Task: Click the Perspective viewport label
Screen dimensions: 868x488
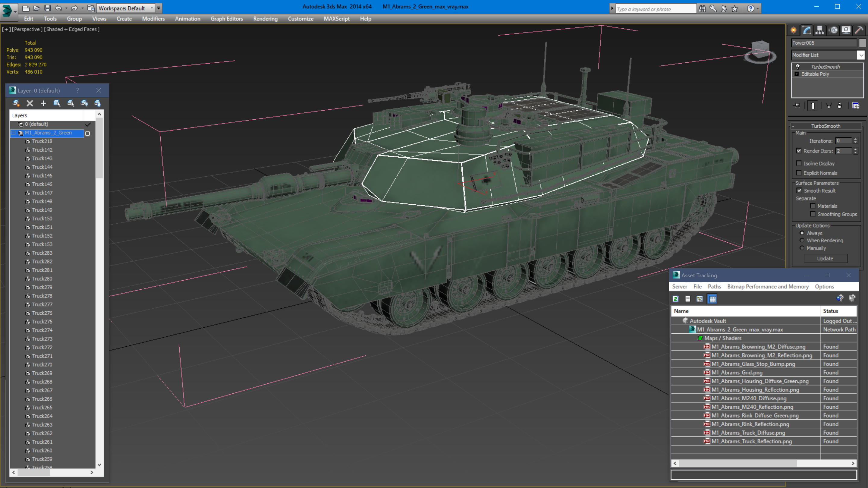Action: click(27, 29)
